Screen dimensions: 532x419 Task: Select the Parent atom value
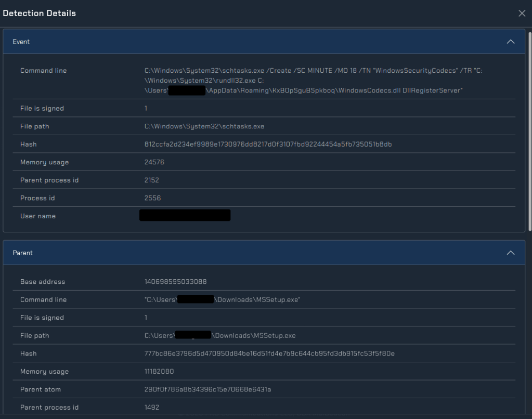click(207, 389)
